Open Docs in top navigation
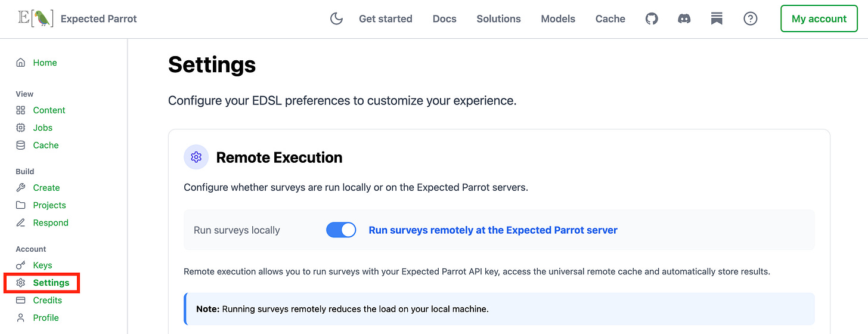This screenshot has width=868, height=334. [x=445, y=18]
